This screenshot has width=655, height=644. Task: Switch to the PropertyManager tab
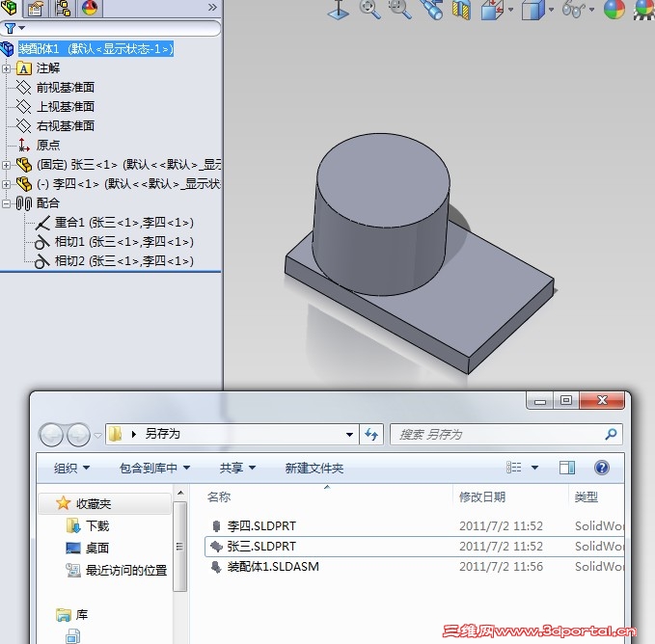click(36, 8)
